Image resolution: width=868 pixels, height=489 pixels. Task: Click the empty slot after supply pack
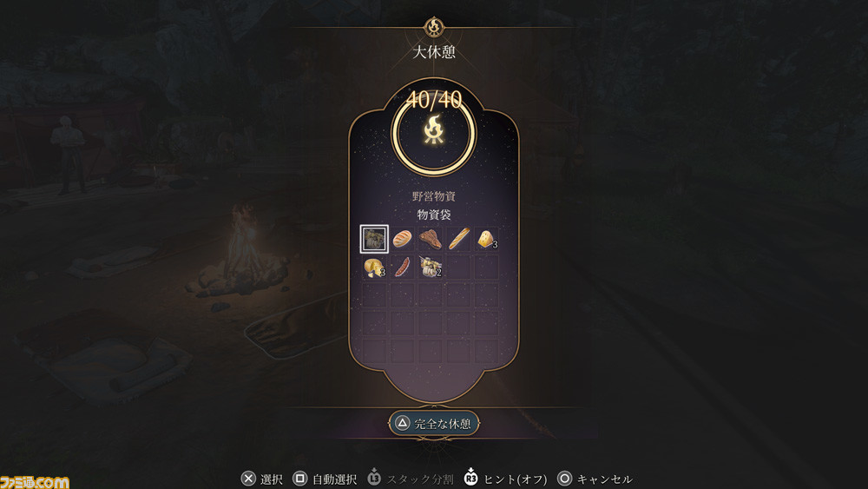pos(458,268)
